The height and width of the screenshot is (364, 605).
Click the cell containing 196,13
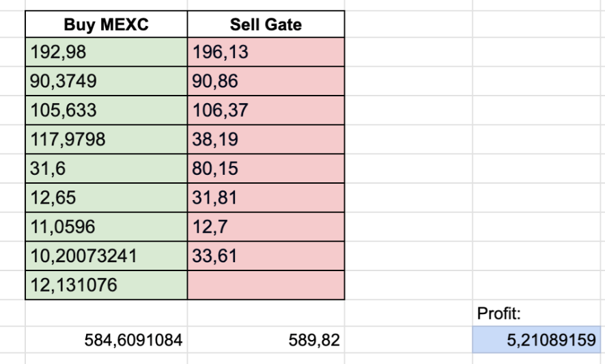pyautogui.click(x=266, y=52)
